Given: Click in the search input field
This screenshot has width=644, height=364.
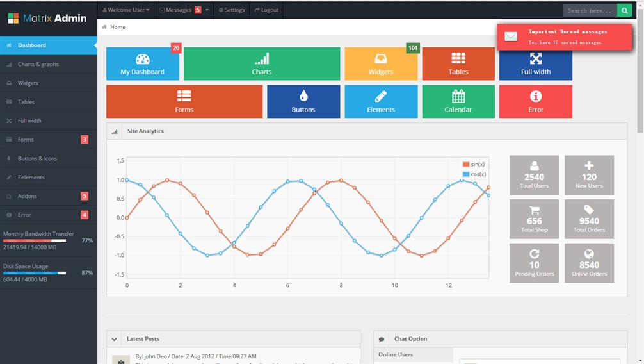Looking at the screenshot, I should (x=590, y=10).
